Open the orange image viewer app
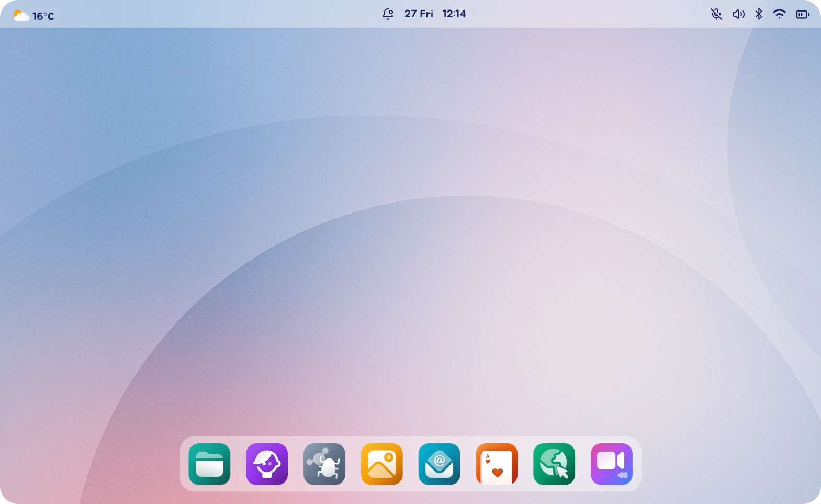 click(x=382, y=464)
